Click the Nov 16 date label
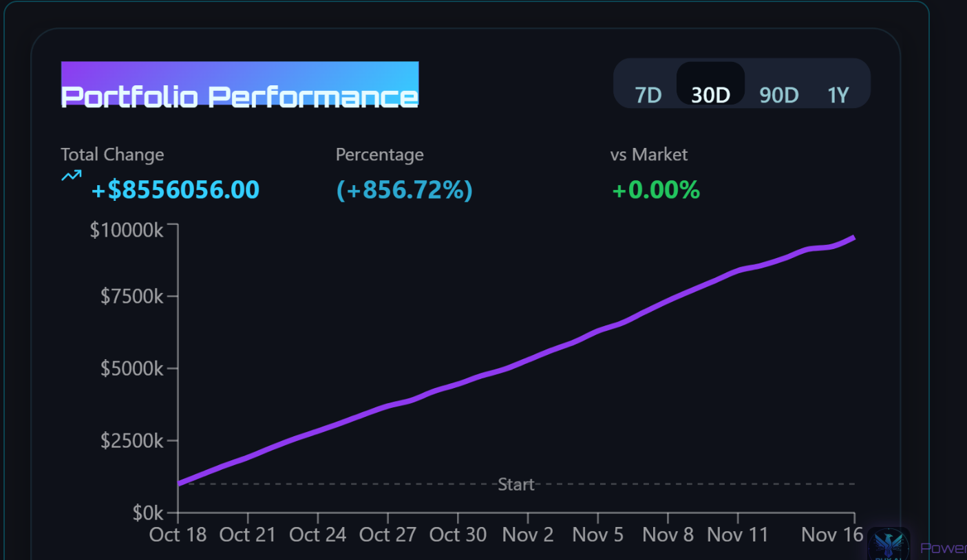The width and height of the screenshot is (967, 560). pos(831,535)
